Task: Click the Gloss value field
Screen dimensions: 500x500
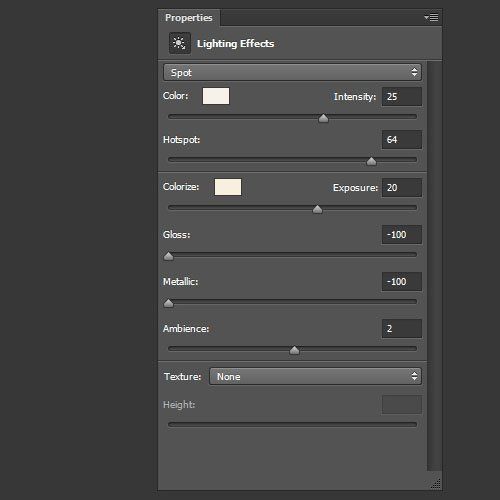Action: tap(402, 235)
